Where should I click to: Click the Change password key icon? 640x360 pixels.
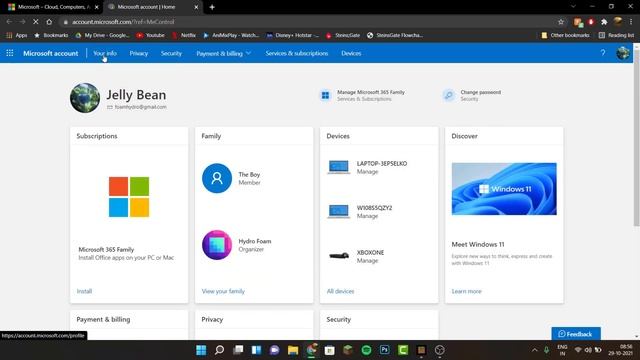449,95
